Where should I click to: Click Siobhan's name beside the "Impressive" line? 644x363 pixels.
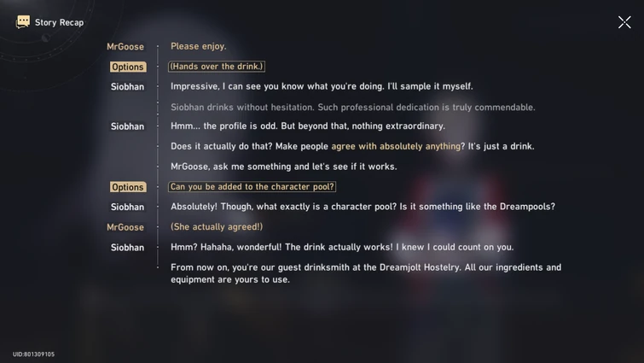(x=127, y=87)
